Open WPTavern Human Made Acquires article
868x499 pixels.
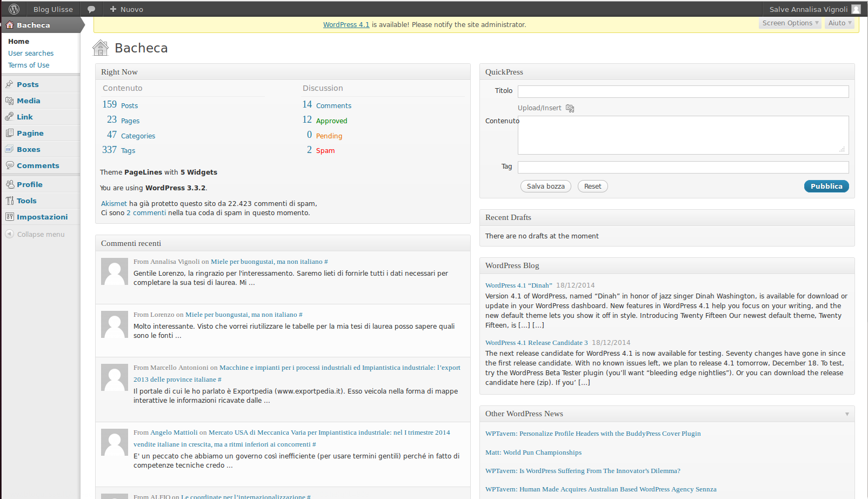click(601, 489)
